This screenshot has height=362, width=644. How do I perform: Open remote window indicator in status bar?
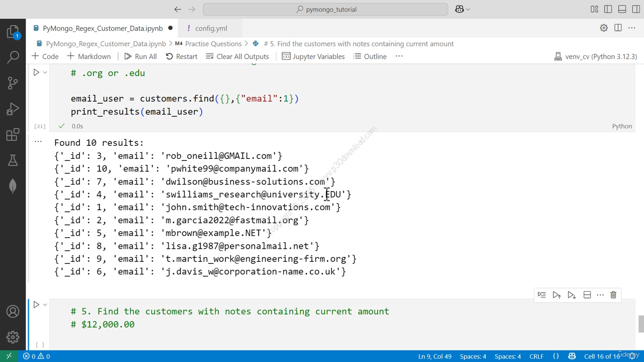click(x=9, y=356)
